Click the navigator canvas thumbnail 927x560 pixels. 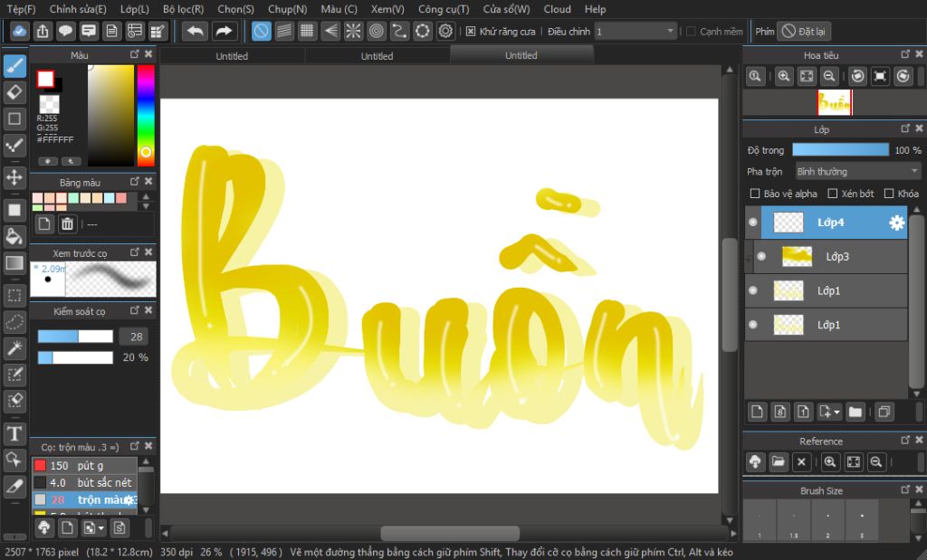tap(834, 103)
